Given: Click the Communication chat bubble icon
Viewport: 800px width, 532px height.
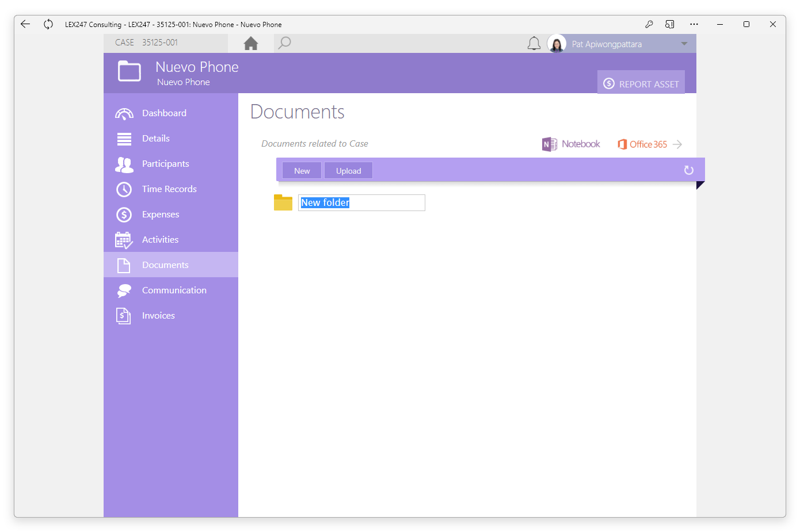Looking at the screenshot, I should coord(124,290).
